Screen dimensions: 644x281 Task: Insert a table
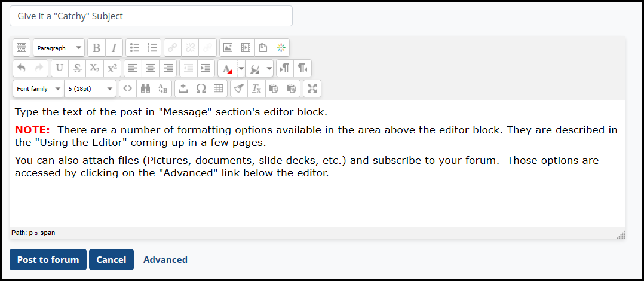tap(219, 88)
